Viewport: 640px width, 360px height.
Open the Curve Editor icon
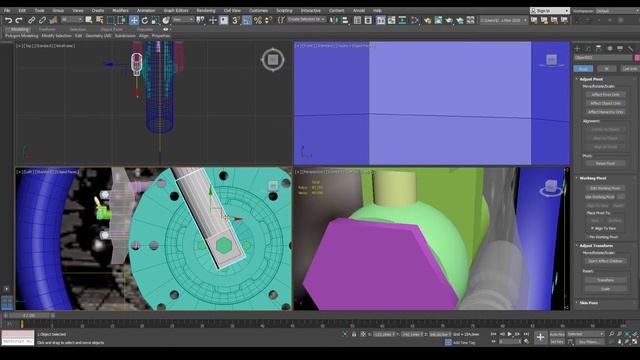click(391, 20)
